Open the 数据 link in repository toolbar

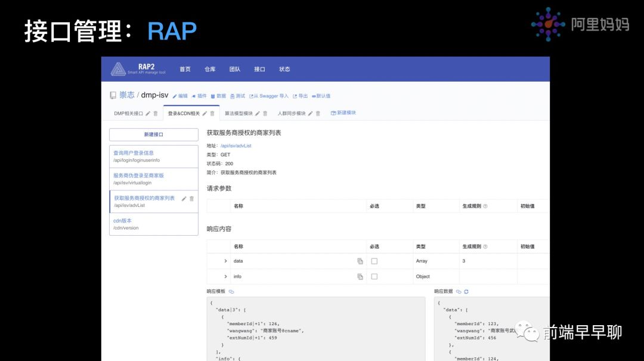tap(218, 96)
